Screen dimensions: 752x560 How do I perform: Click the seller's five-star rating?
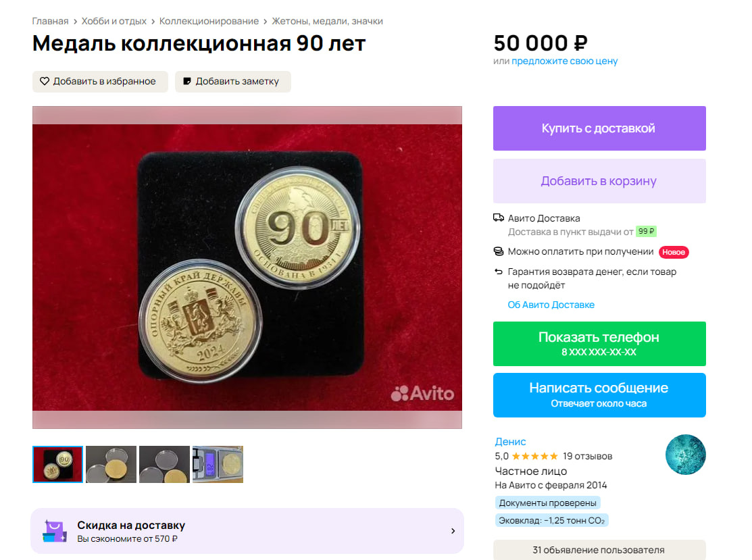pos(534,456)
